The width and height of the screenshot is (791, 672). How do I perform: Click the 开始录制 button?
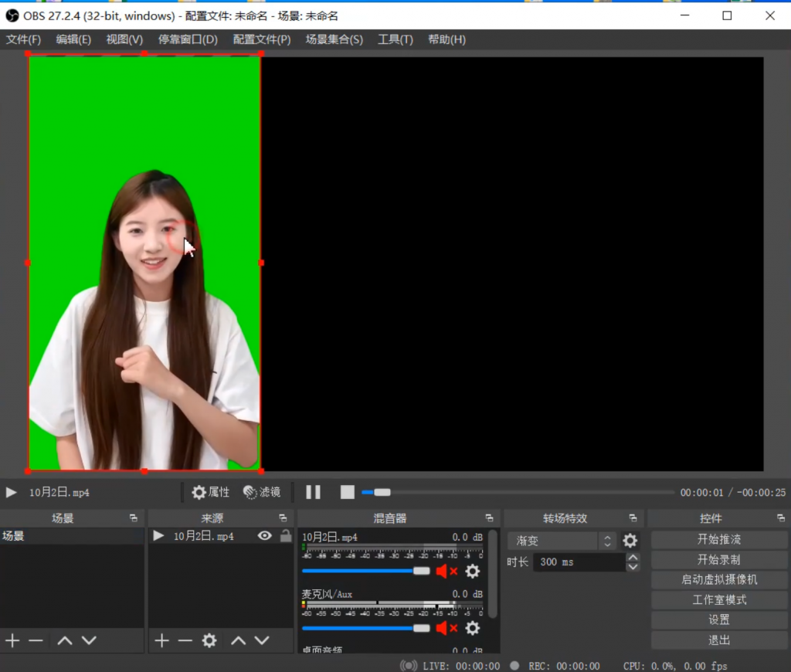coord(718,559)
